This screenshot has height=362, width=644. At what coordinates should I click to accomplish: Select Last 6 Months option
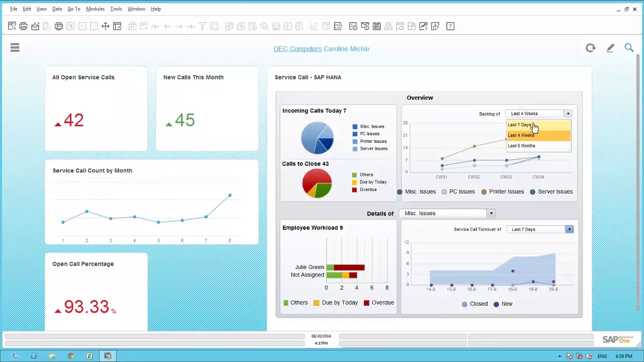pos(539,146)
